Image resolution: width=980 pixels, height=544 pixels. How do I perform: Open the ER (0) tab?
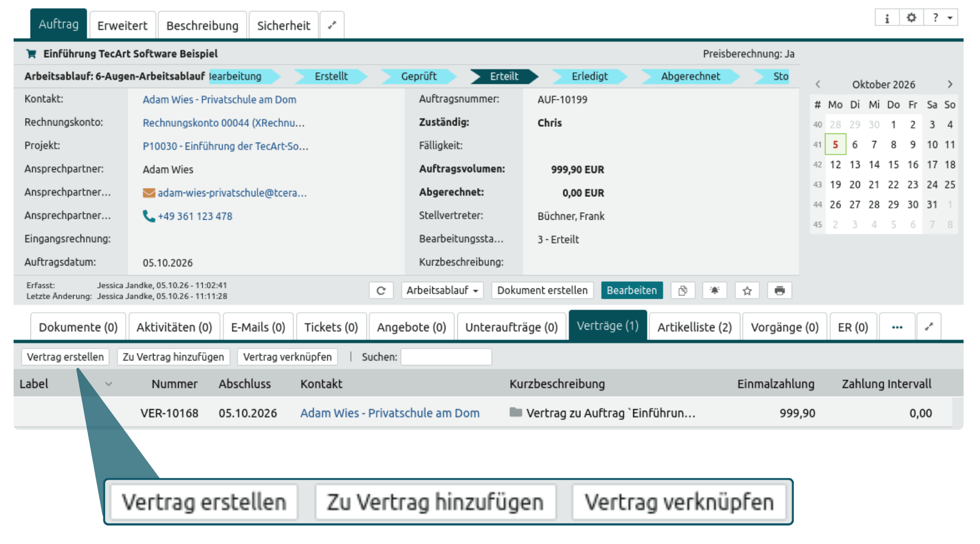pyautogui.click(x=853, y=327)
